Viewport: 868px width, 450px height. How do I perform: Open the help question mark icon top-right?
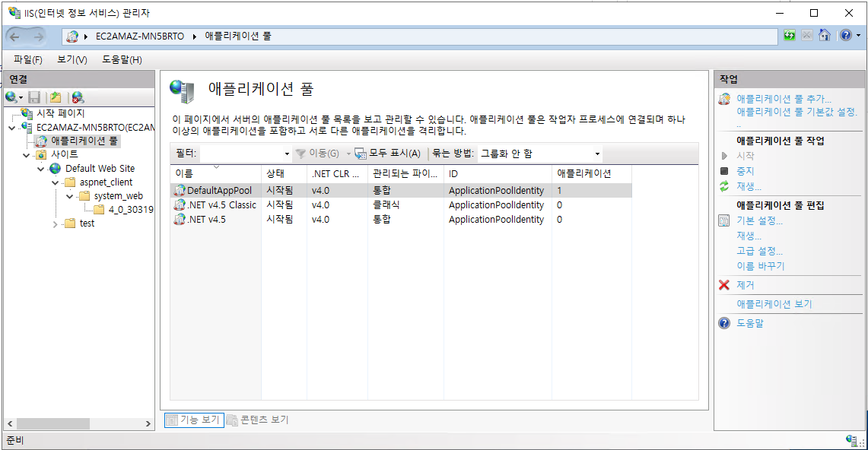tap(845, 36)
